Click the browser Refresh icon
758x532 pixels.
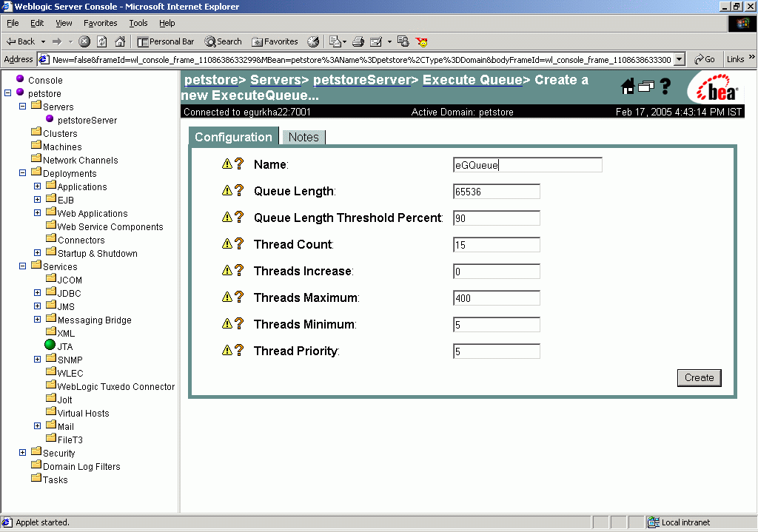click(102, 41)
